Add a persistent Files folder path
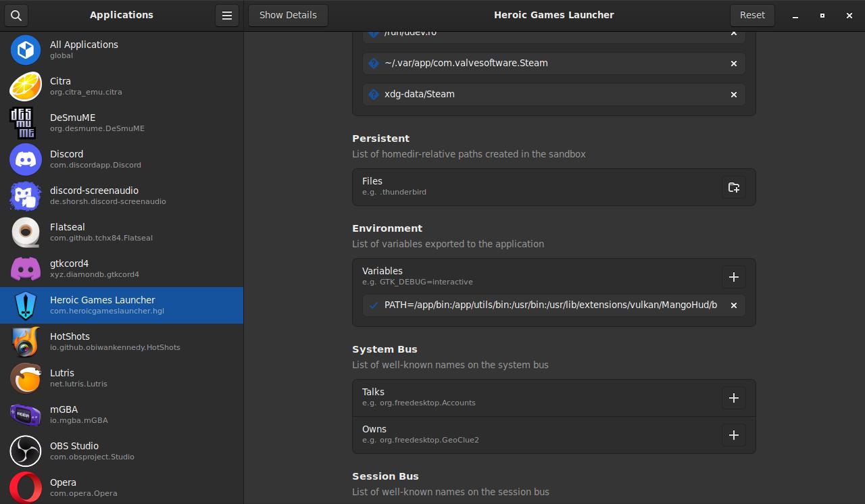The height and width of the screenshot is (504, 865). tap(734, 187)
